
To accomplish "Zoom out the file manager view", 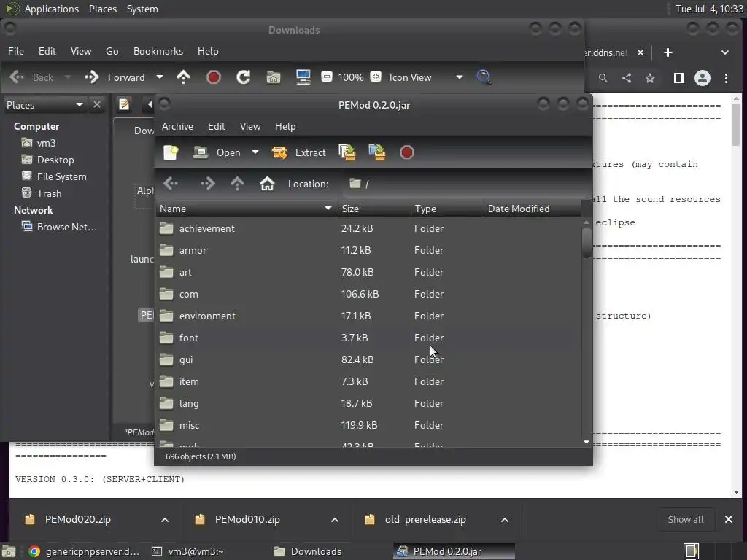I will 326,77.
